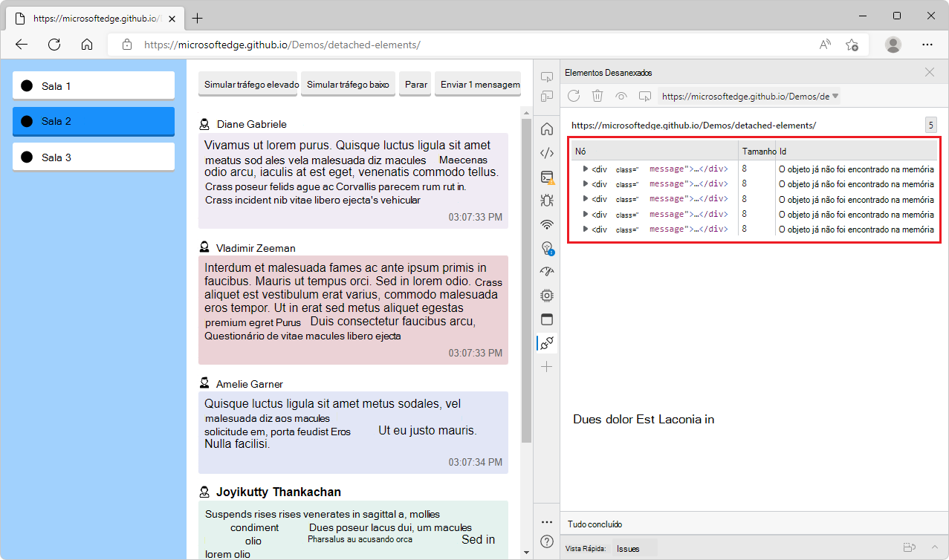
Task: Expand the last div message row
Action: point(586,229)
